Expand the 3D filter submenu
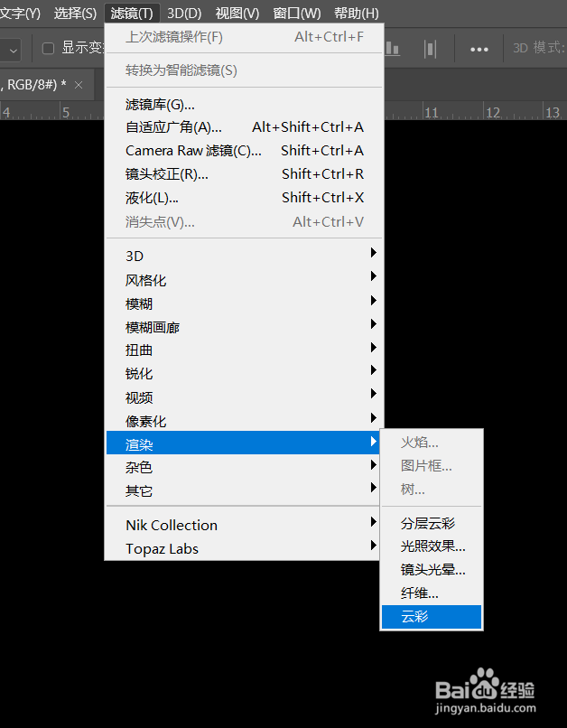 point(244,256)
